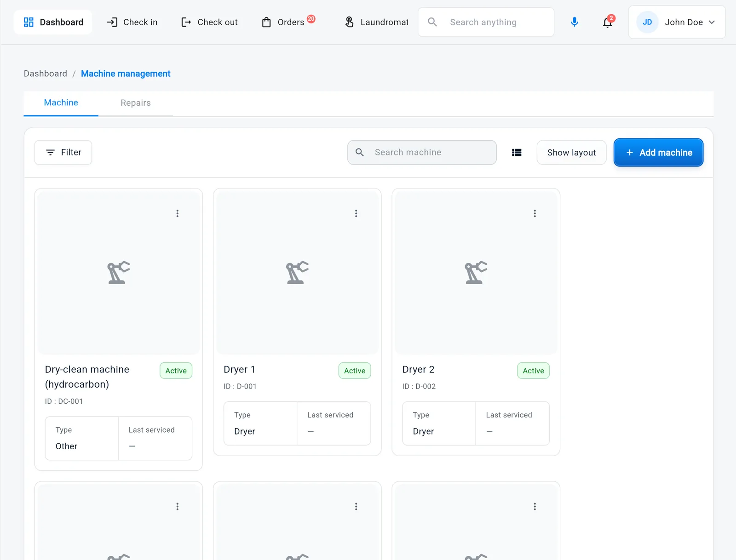Click the magnifier icon in Search machine
The image size is (736, 560).
360,152
